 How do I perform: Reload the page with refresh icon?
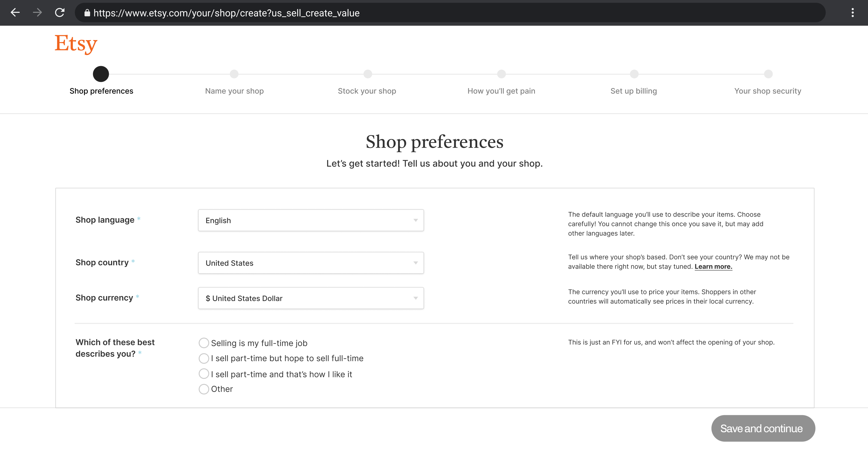click(x=60, y=13)
